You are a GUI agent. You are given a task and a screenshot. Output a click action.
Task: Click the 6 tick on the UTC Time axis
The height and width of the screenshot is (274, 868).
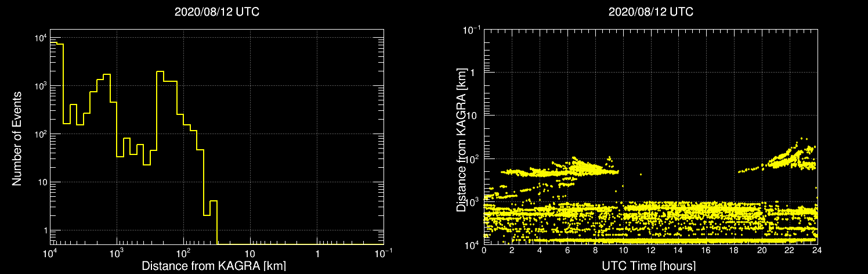567,251
